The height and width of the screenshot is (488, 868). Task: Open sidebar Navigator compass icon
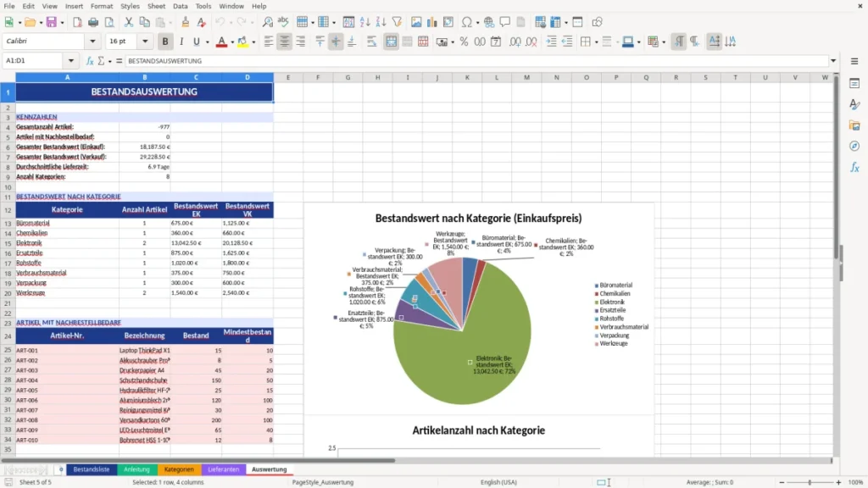(854, 146)
